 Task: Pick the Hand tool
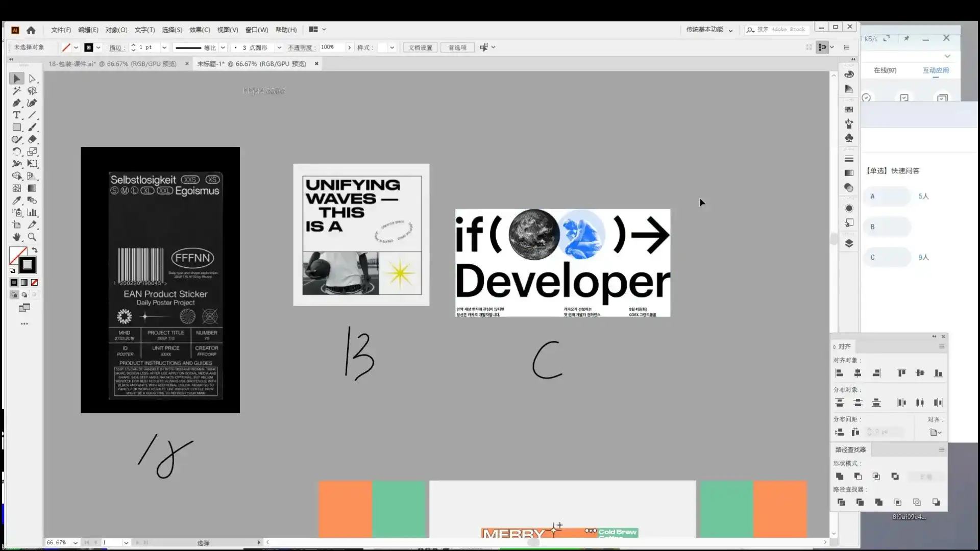pyautogui.click(x=16, y=237)
